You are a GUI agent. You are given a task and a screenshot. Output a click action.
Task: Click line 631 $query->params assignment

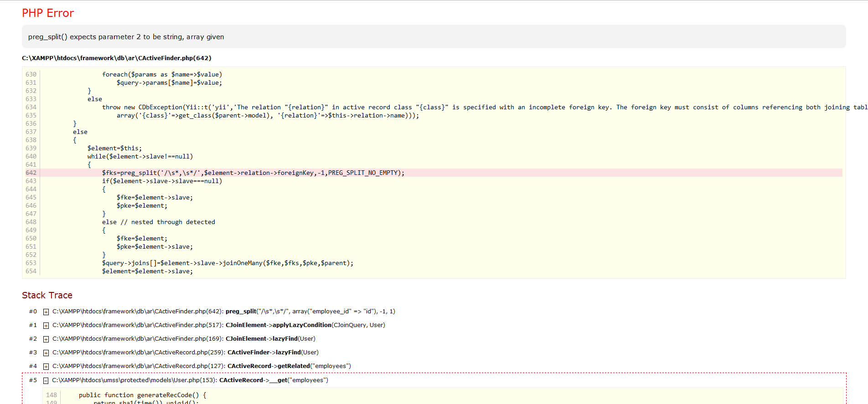[169, 83]
